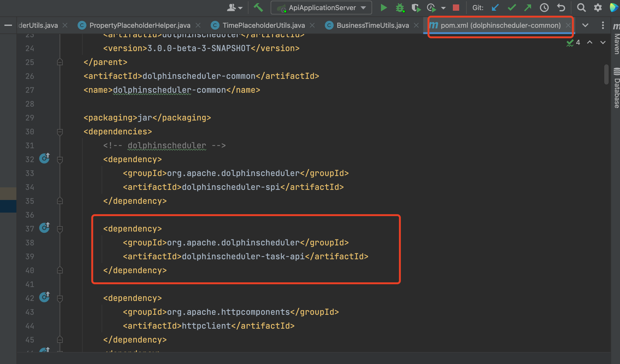
Task: Click the profiler run icon
Action: [x=431, y=8]
